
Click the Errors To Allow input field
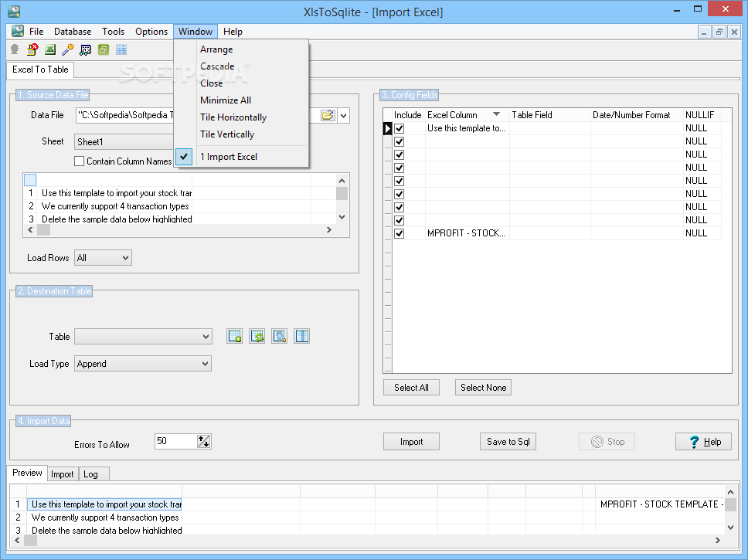click(176, 441)
